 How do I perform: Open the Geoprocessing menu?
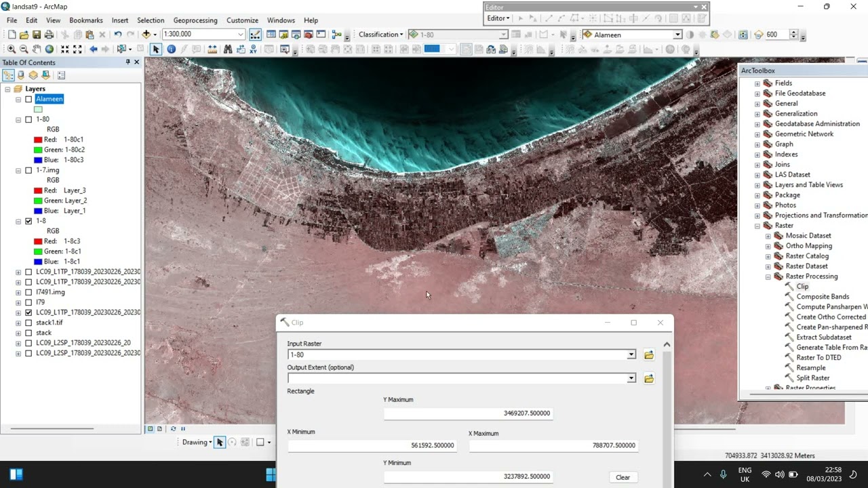195,20
